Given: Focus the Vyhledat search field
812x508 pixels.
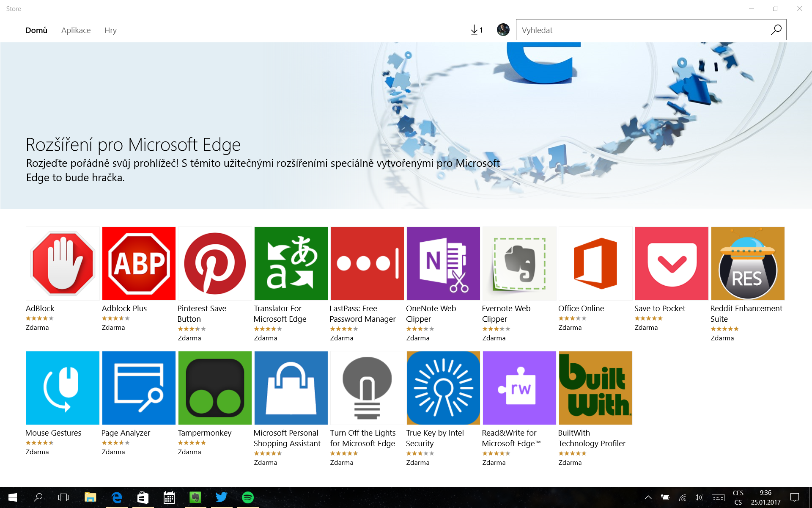Looking at the screenshot, I should click(x=651, y=30).
